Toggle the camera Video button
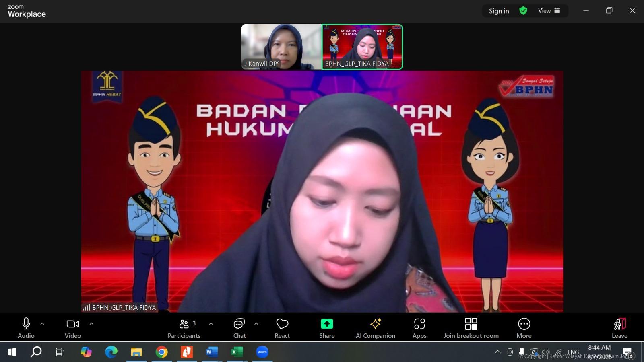The width and height of the screenshot is (644, 362). 73,328
